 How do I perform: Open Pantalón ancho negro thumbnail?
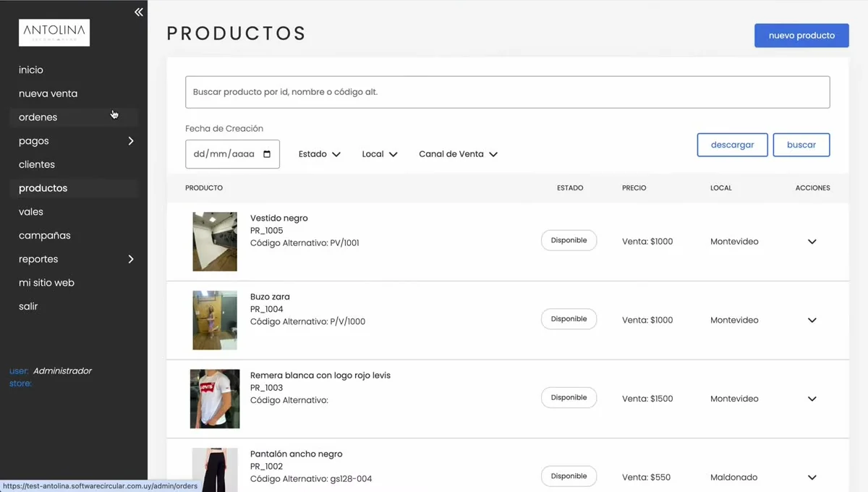pyautogui.click(x=215, y=470)
